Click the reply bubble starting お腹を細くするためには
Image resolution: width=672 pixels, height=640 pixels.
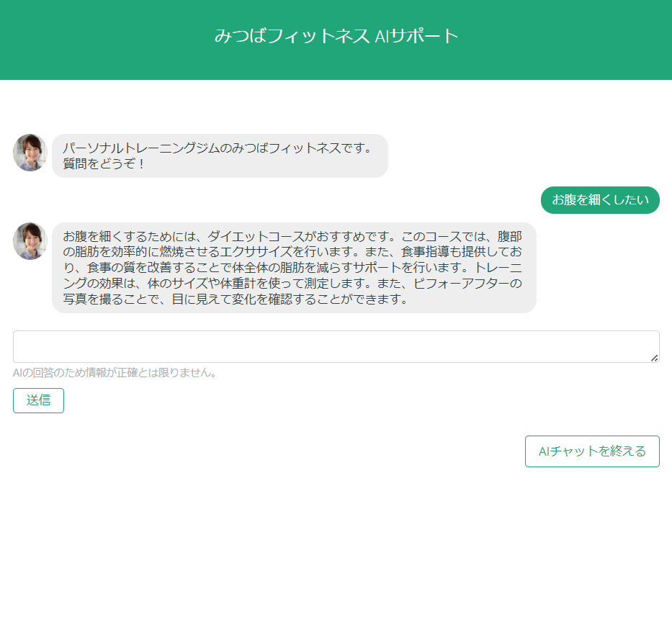pyautogui.click(x=294, y=268)
